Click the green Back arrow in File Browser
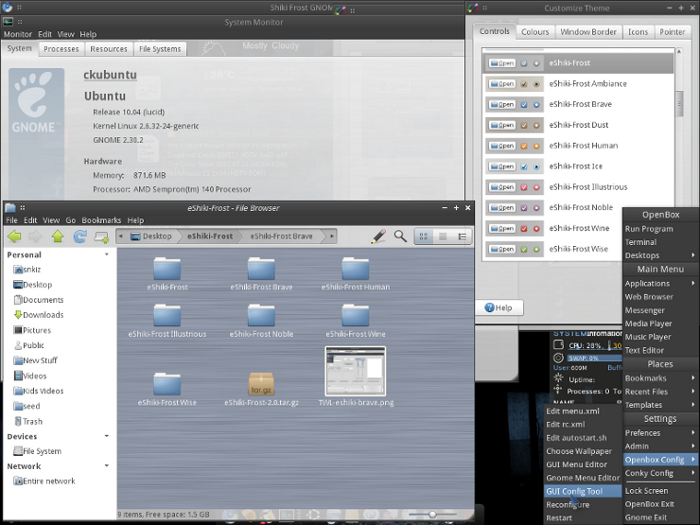This screenshot has width=700, height=525. pos(14,236)
